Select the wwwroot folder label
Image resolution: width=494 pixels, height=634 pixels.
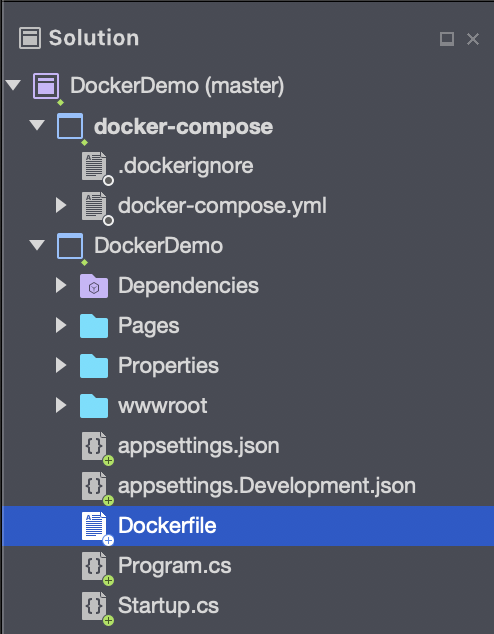[163, 406]
